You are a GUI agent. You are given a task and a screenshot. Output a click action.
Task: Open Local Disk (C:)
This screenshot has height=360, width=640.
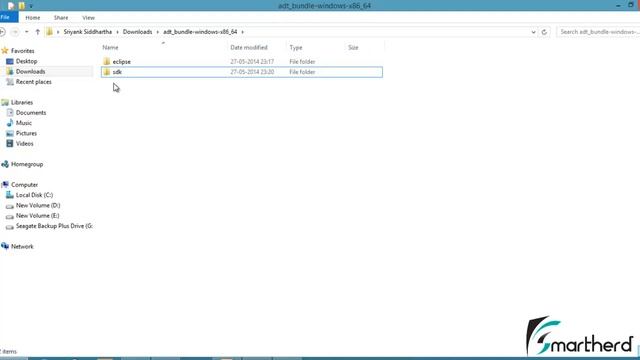coord(34,195)
